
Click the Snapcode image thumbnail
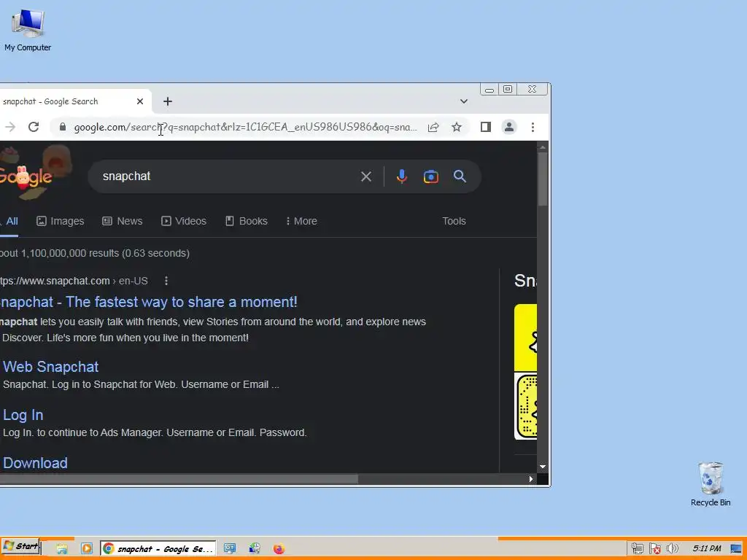click(525, 406)
